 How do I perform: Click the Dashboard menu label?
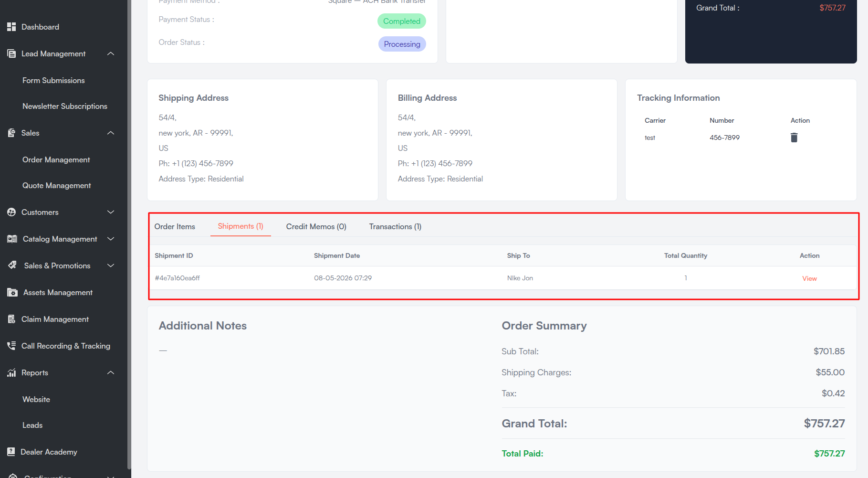[x=40, y=27]
